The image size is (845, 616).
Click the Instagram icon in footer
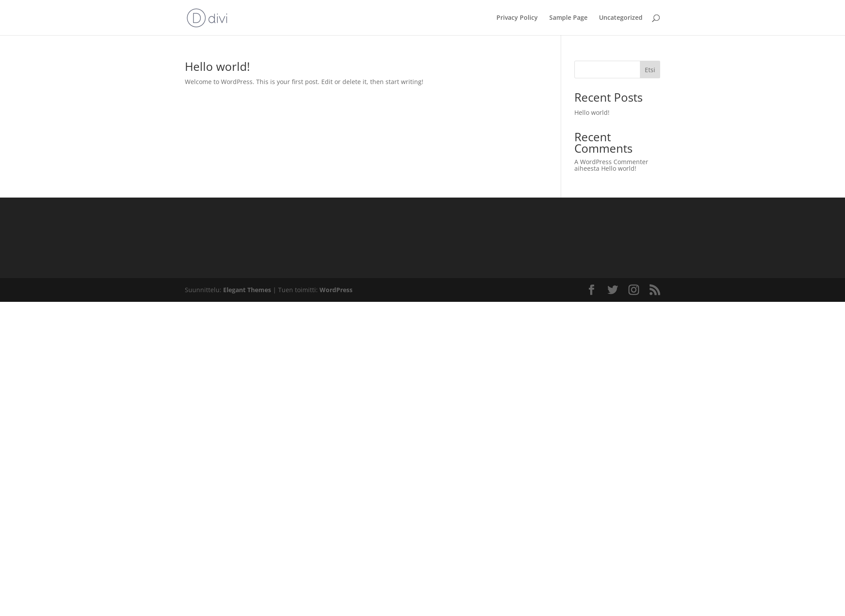(x=633, y=290)
